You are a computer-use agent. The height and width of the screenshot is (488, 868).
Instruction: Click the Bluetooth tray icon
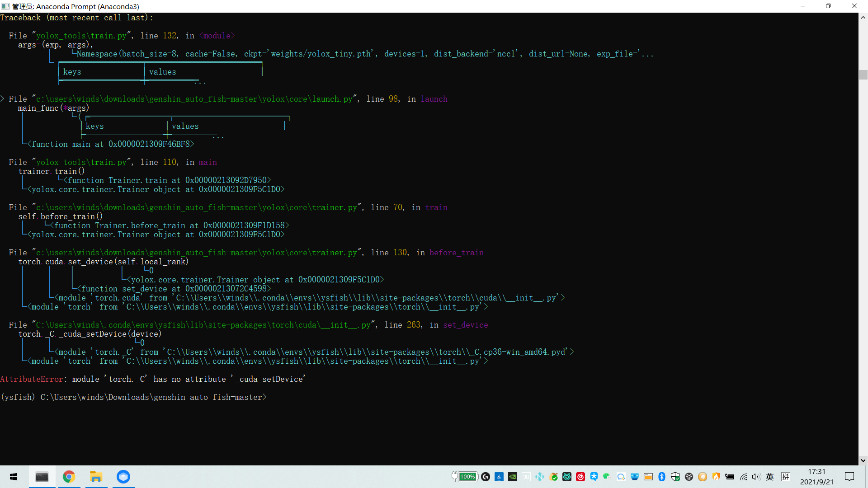click(x=662, y=477)
